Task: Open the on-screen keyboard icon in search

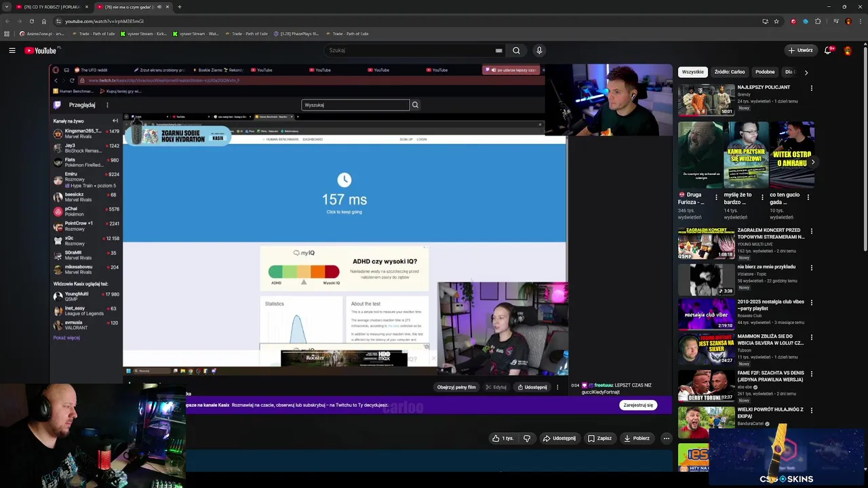Action: (x=498, y=50)
